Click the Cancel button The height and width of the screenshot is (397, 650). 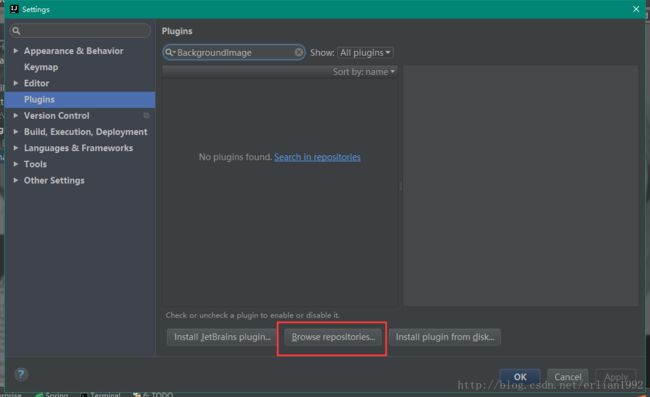click(568, 377)
